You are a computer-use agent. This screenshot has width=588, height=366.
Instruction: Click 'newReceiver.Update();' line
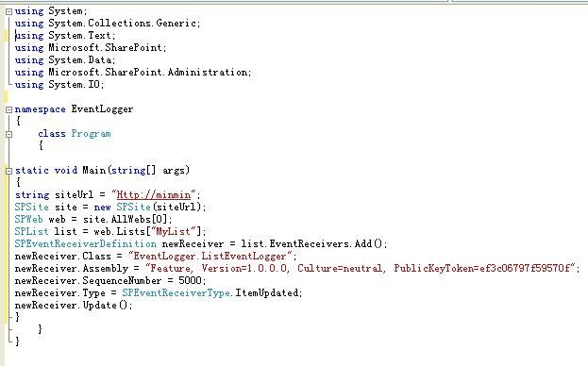pyautogui.click(x=74, y=305)
